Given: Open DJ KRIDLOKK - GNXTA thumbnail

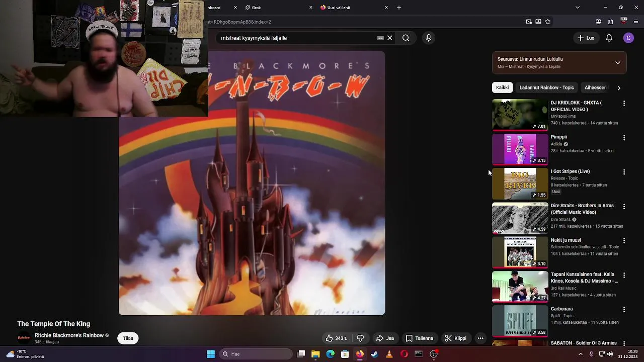Looking at the screenshot, I should [x=520, y=115].
